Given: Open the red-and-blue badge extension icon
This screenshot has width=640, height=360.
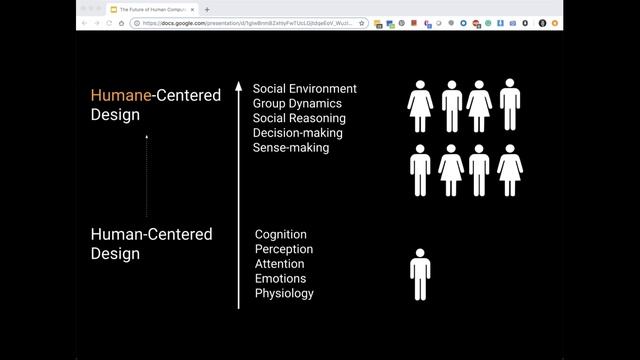Looking at the screenshot, I should (427, 24).
